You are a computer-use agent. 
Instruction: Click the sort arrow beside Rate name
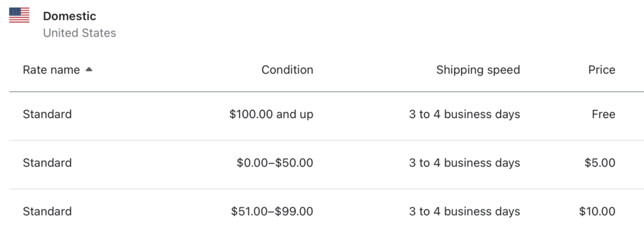89,70
